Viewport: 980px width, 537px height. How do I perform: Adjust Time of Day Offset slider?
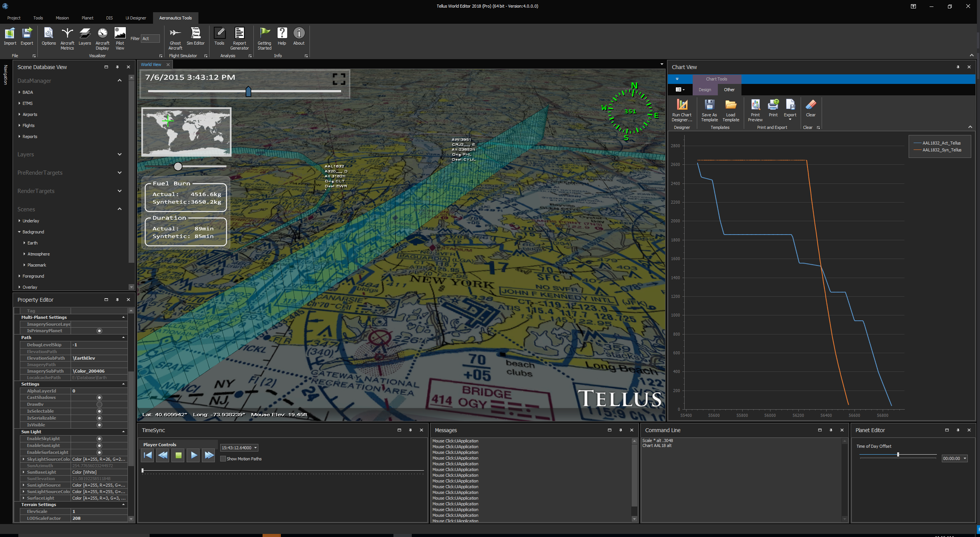[x=898, y=455]
